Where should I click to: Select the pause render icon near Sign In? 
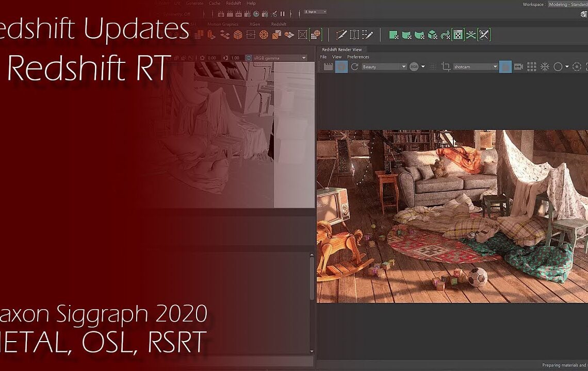click(x=282, y=13)
